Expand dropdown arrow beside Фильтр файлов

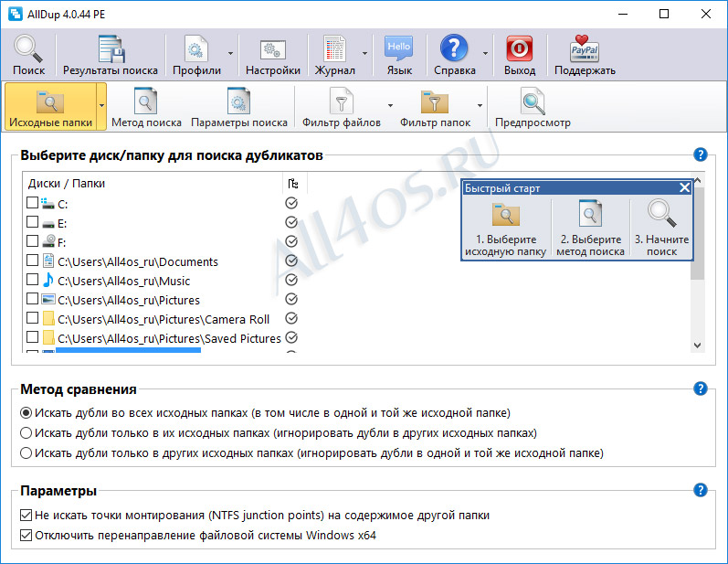coord(390,106)
